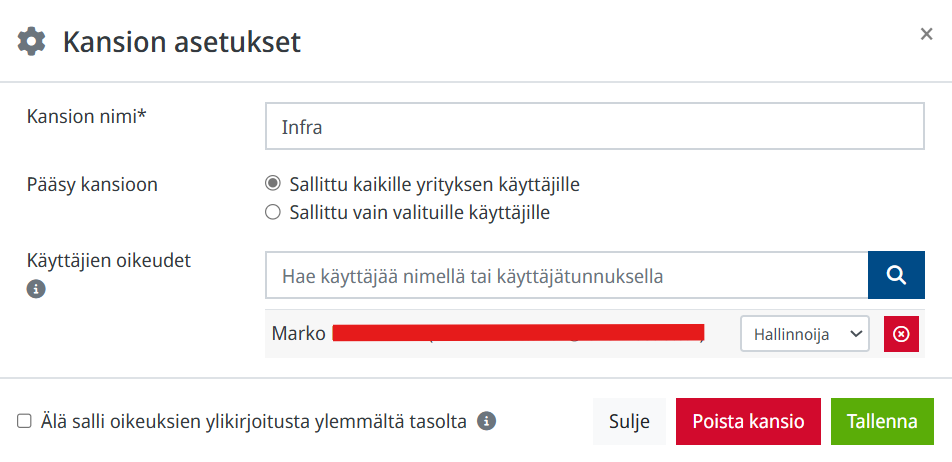This screenshot has height=462, width=952.
Task: Click Sulje to close the dialog
Action: pyautogui.click(x=629, y=421)
